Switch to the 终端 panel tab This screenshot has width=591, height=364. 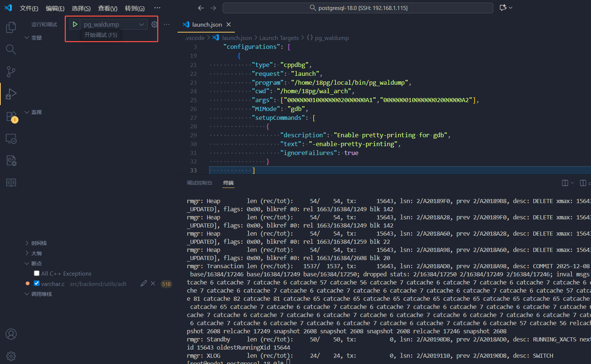228,183
